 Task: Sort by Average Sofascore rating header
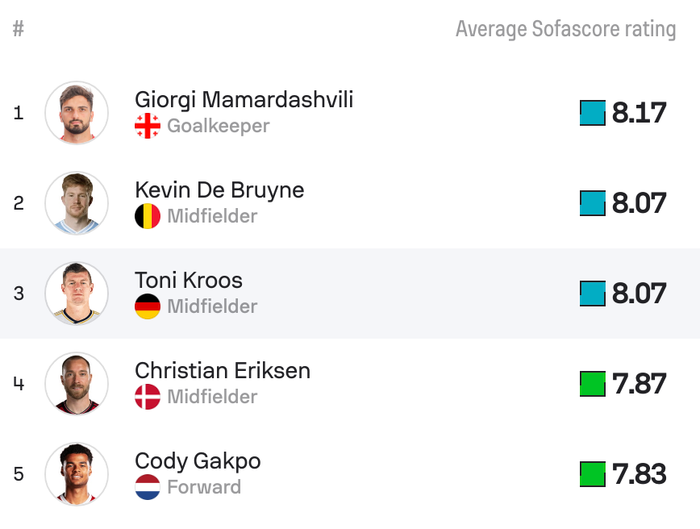point(566,29)
